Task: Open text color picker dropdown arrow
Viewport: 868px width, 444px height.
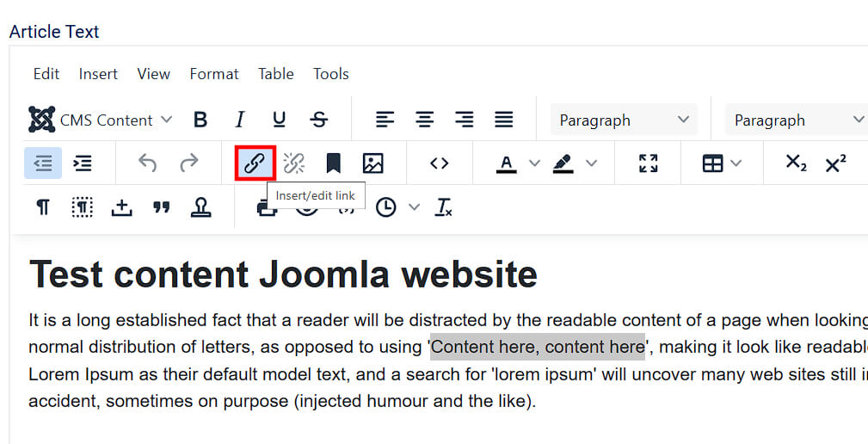Action: coord(534,163)
